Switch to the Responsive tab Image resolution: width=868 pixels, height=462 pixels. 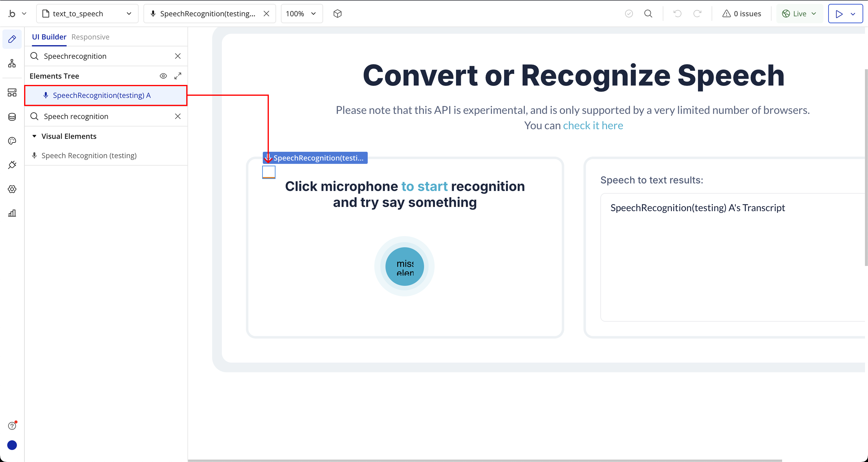pos(90,37)
